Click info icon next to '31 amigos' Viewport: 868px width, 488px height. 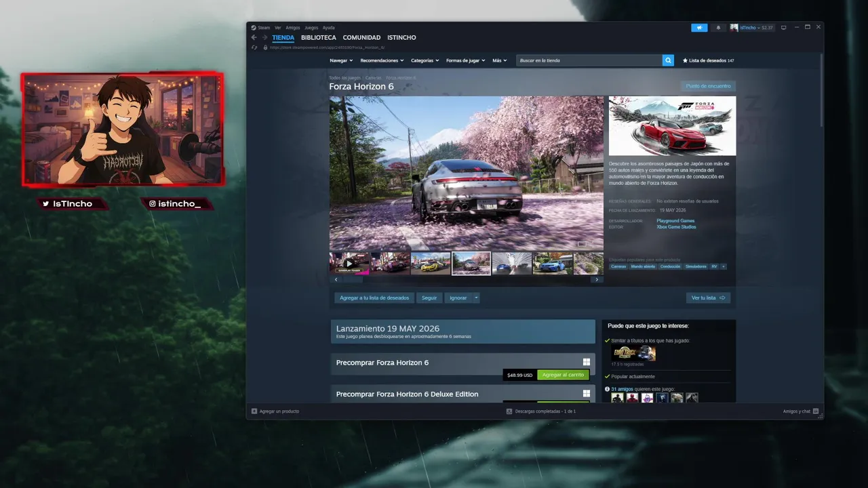607,389
